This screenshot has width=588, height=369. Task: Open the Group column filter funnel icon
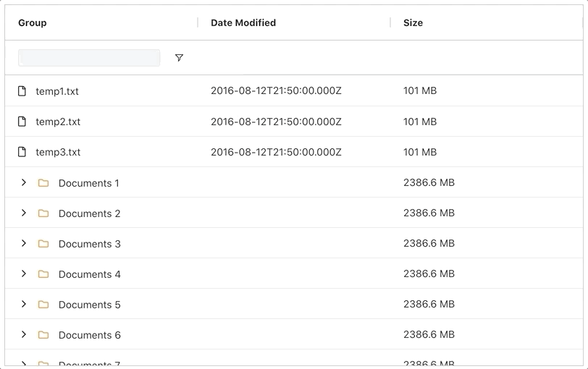180,58
